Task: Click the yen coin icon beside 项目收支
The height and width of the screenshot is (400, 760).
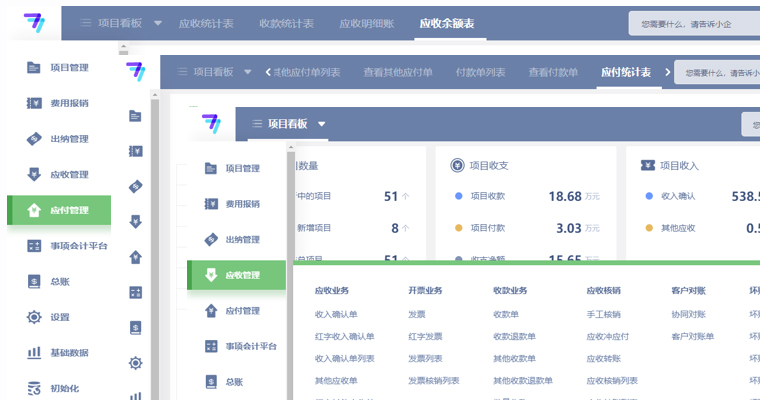Action: pyautogui.click(x=457, y=165)
